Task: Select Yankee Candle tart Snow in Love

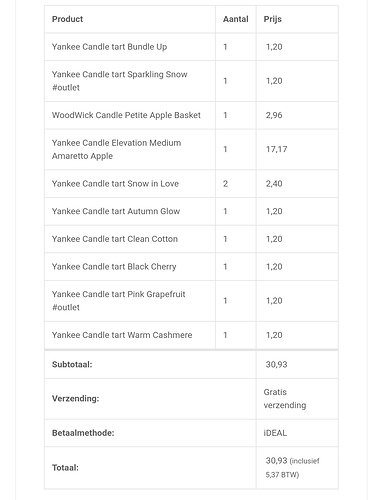Action: (x=115, y=184)
